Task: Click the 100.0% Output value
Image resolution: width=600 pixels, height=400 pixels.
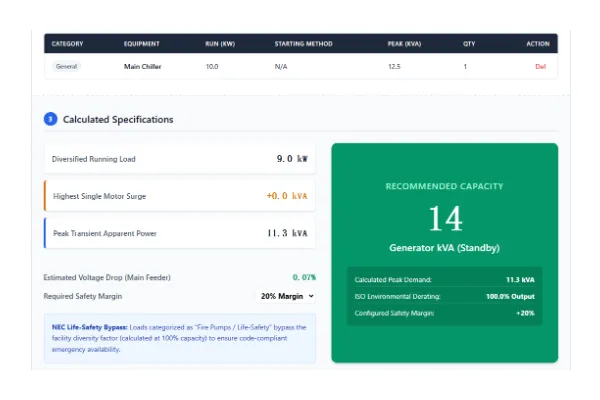Action: [510, 297]
